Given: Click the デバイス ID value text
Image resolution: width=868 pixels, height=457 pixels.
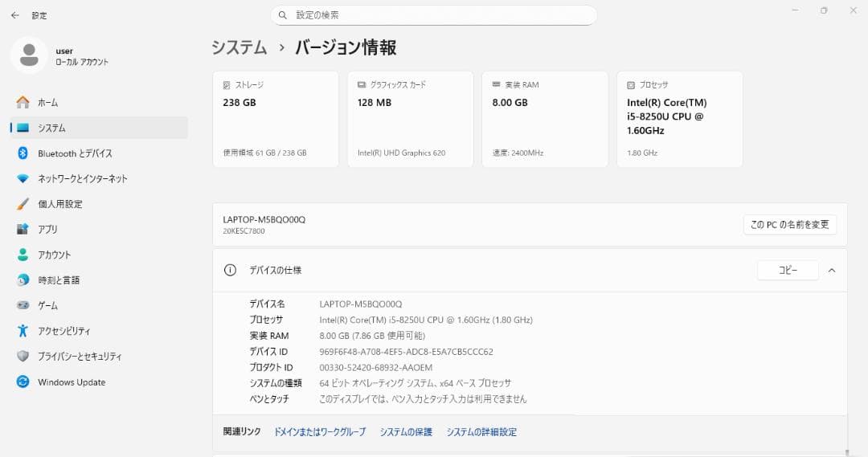Looking at the screenshot, I should coord(407,351).
